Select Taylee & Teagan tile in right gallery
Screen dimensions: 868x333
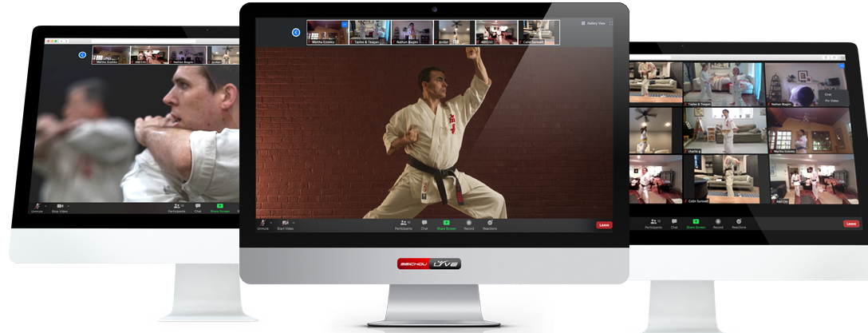(x=724, y=84)
